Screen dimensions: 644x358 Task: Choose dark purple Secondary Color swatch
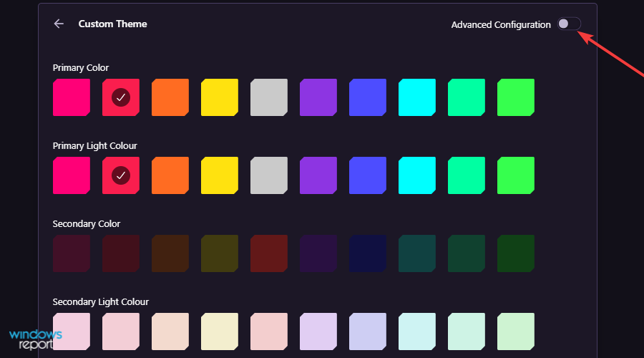pyautogui.click(x=318, y=253)
